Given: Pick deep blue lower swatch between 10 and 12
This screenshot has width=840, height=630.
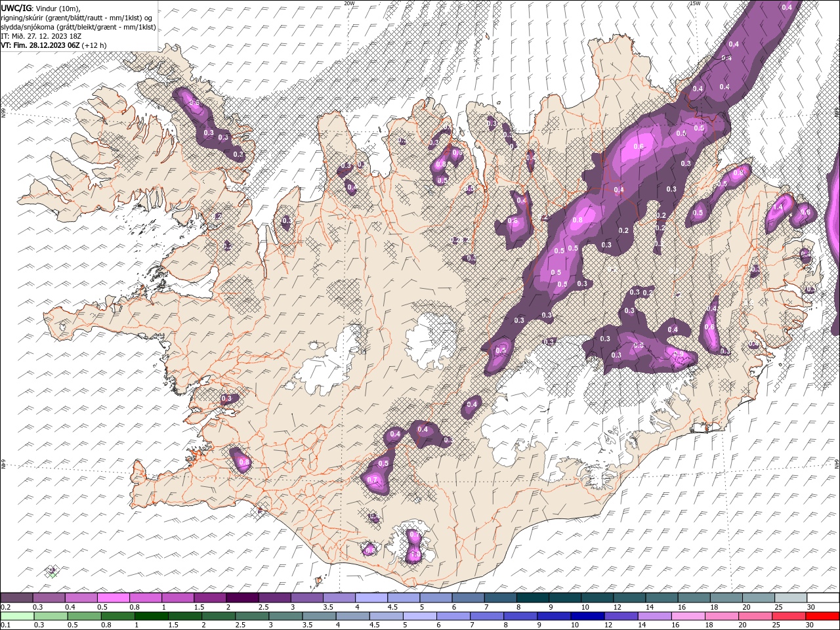Looking at the screenshot, I should coord(587,616).
